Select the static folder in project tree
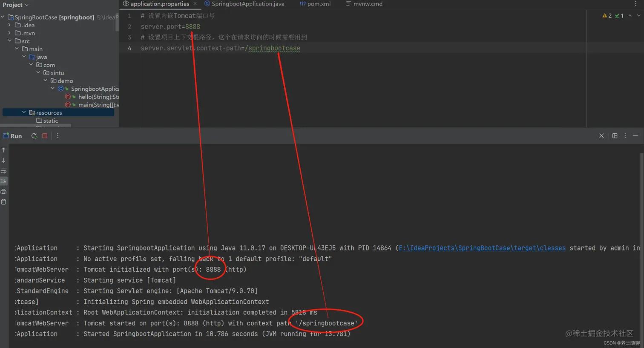Image resolution: width=644 pixels, height=348 pixels. 47,121
